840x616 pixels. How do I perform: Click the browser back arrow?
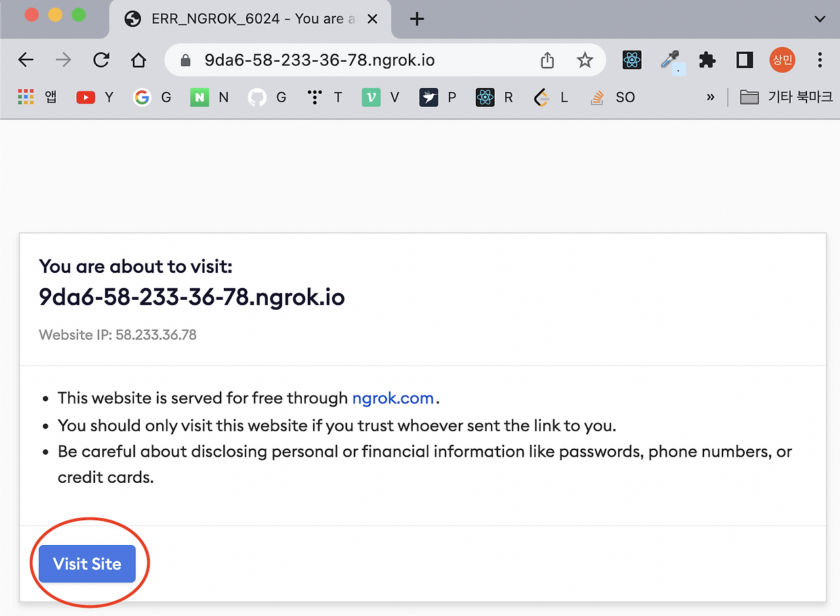tap(26, 60)
